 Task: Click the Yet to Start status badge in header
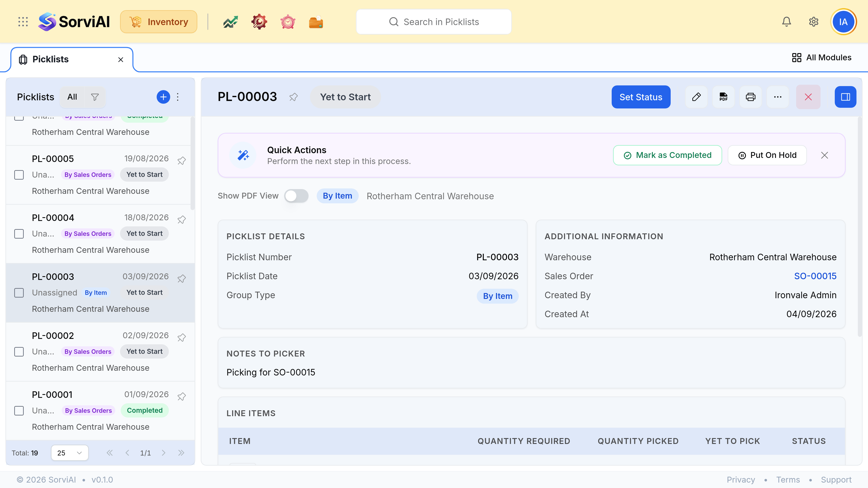pos(345,97)
